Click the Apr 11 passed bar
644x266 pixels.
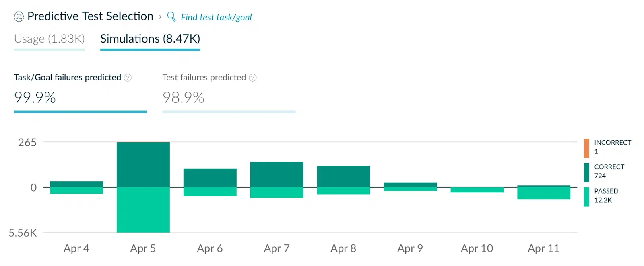(543, 193)
